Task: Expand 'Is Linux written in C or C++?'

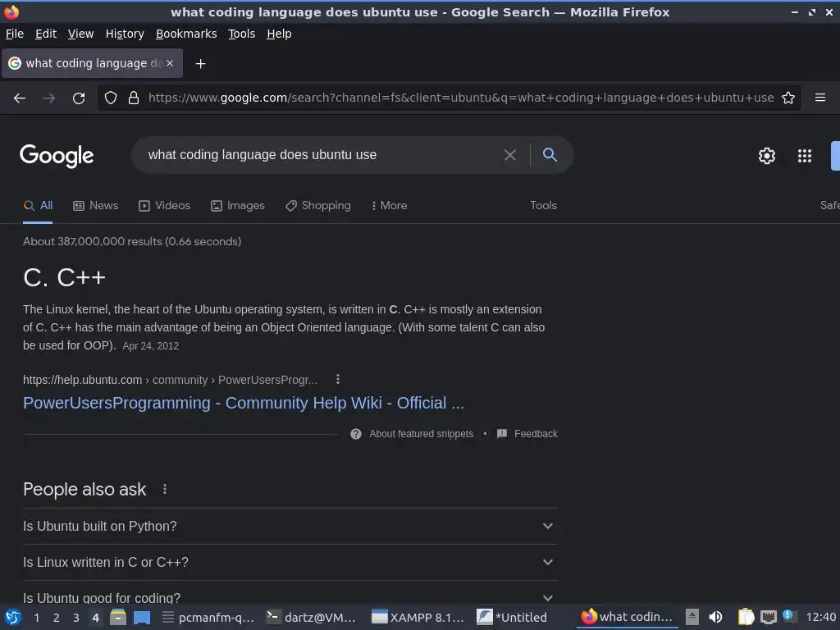Action: [x=290, y=563]
